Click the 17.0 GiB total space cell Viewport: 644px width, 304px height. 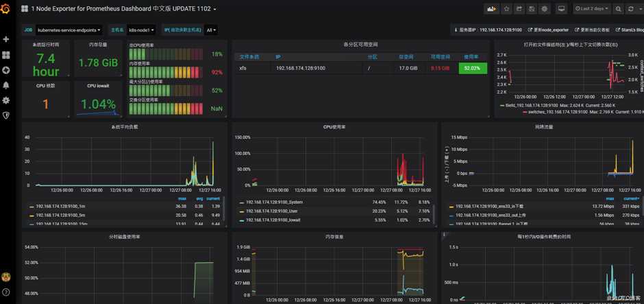pos(408,69)
